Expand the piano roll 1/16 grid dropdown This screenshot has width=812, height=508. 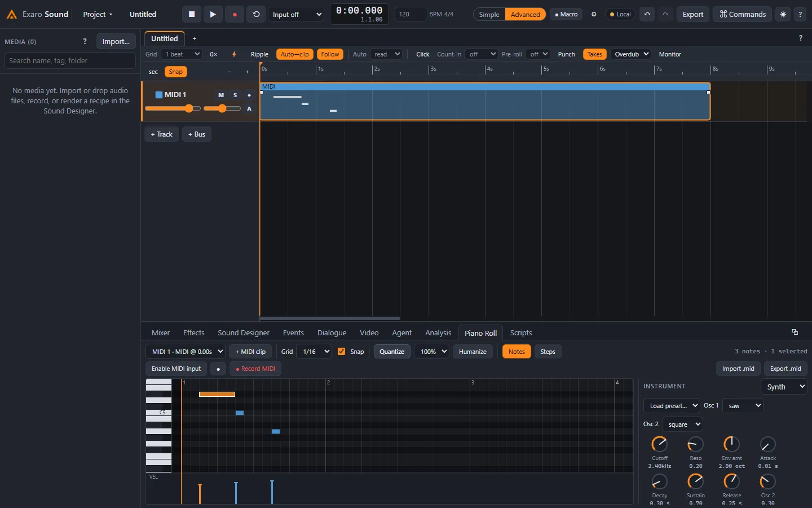pos(315,351)
